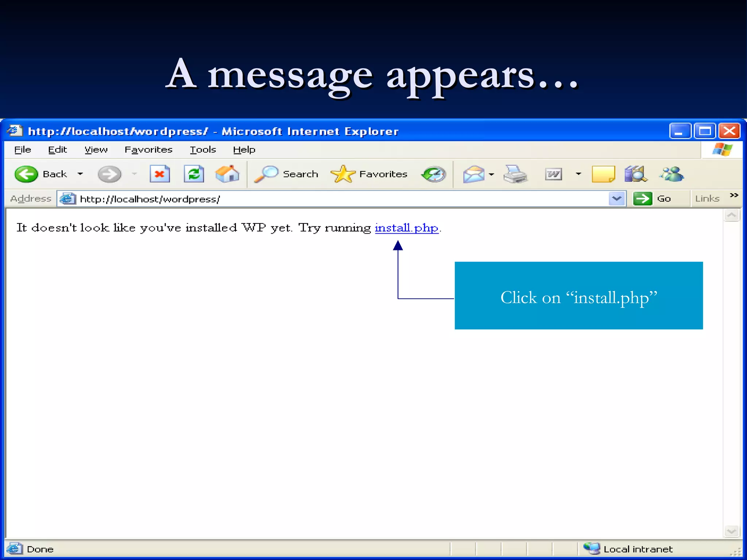This screenshot has height=560, width=747.
Task: Open the Forward history dropdown arrow
Action: (x=134, y=174)
